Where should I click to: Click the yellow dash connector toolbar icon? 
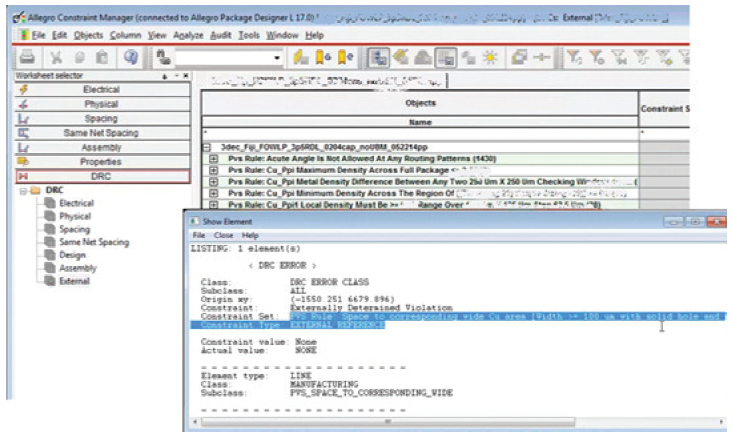click(x=542, y=57)
